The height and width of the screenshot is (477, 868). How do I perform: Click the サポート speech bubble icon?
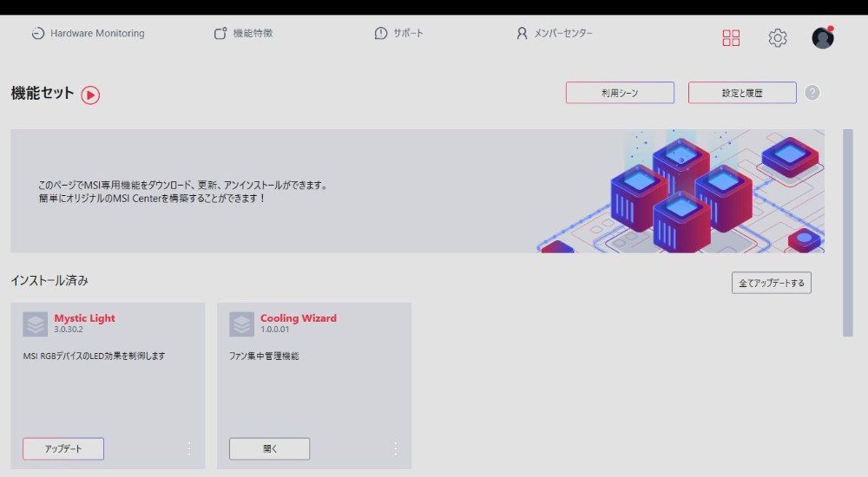click(381, 33)
